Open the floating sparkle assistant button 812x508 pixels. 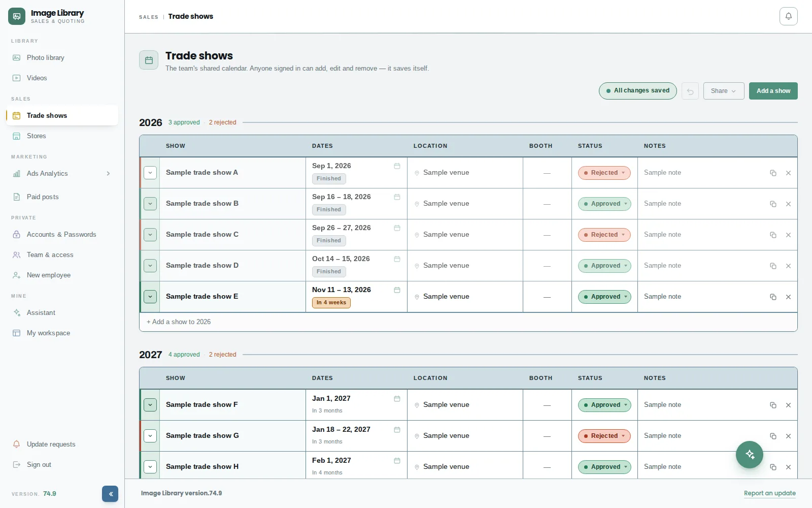pos(750,454)
